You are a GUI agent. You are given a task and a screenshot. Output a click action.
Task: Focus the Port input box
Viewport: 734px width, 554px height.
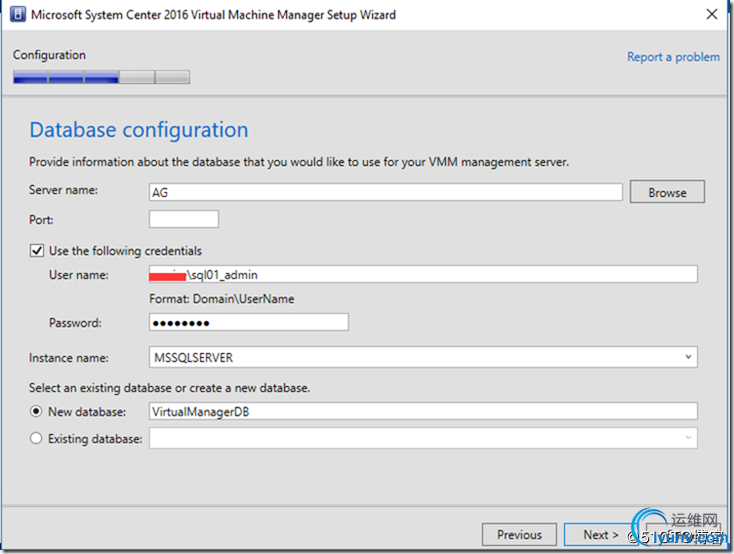tap(184, 219)
